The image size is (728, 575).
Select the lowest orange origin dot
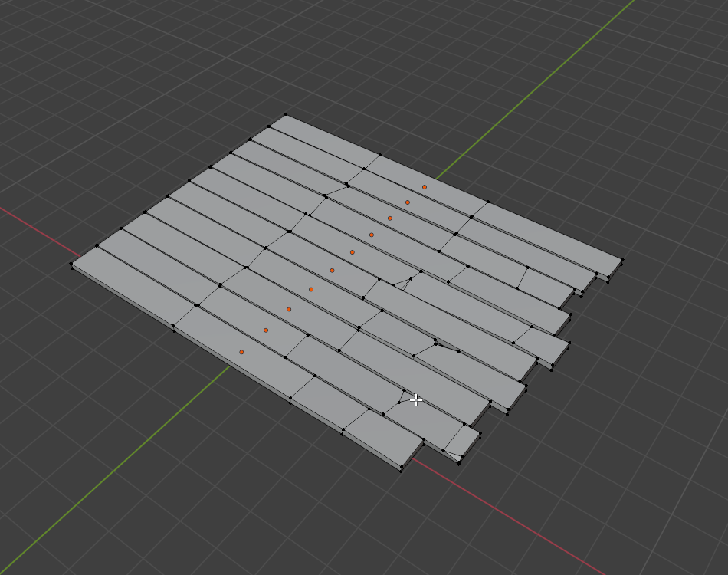[x=241, y=352]
